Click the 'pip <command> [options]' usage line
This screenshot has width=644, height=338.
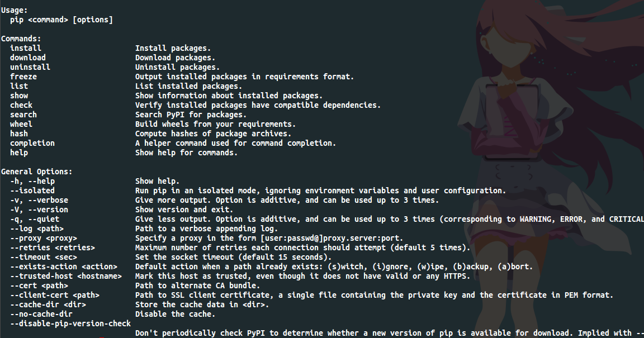(61, 20)
